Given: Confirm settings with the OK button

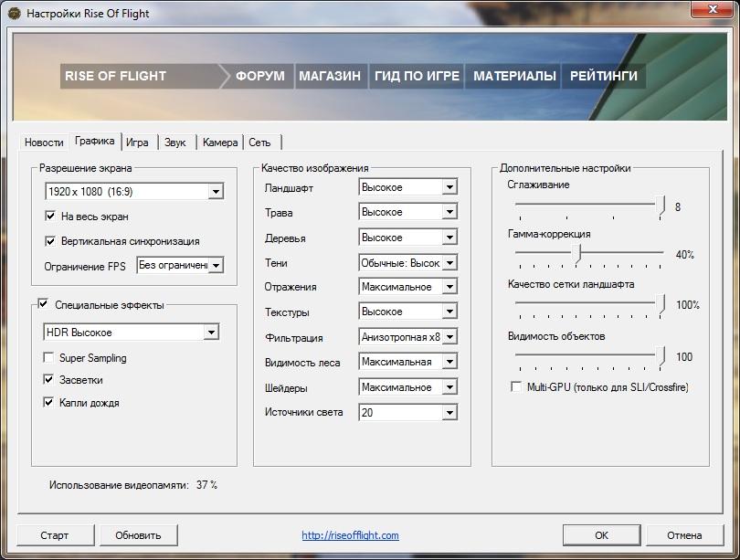Looking at the screenshot, I should click(601, 535).
